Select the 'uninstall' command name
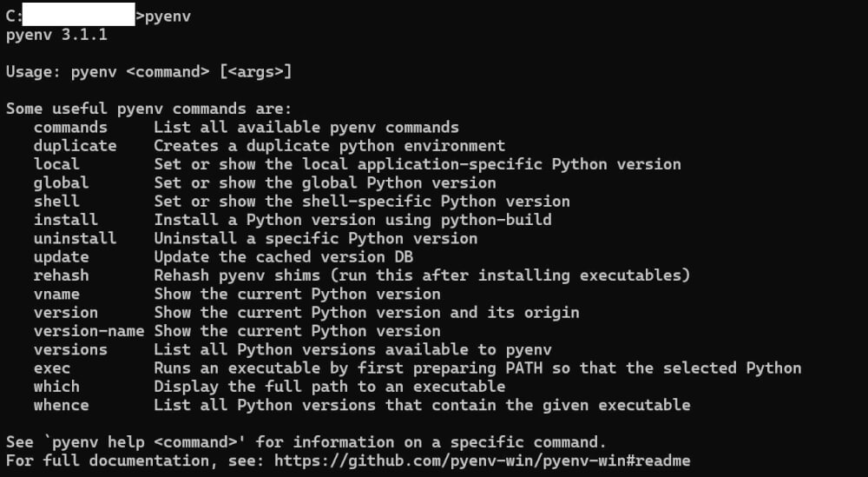Screen dimensions: 868x477 [75, 238]
